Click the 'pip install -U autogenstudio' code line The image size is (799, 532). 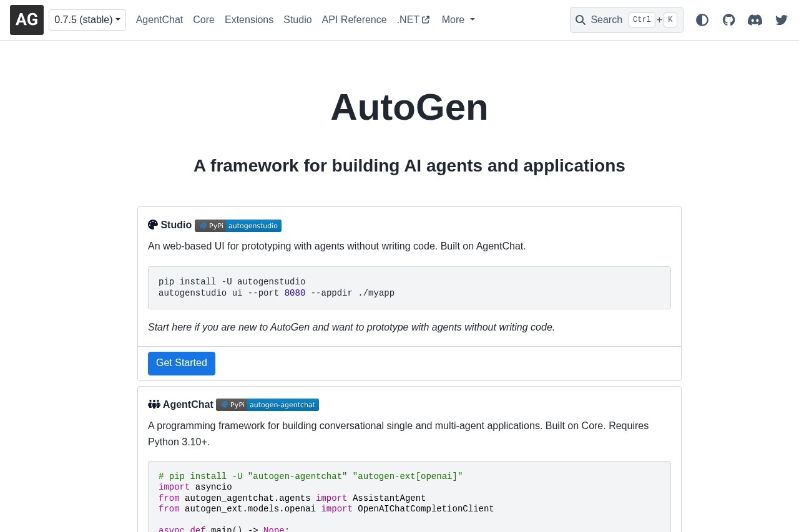(232, 282)
